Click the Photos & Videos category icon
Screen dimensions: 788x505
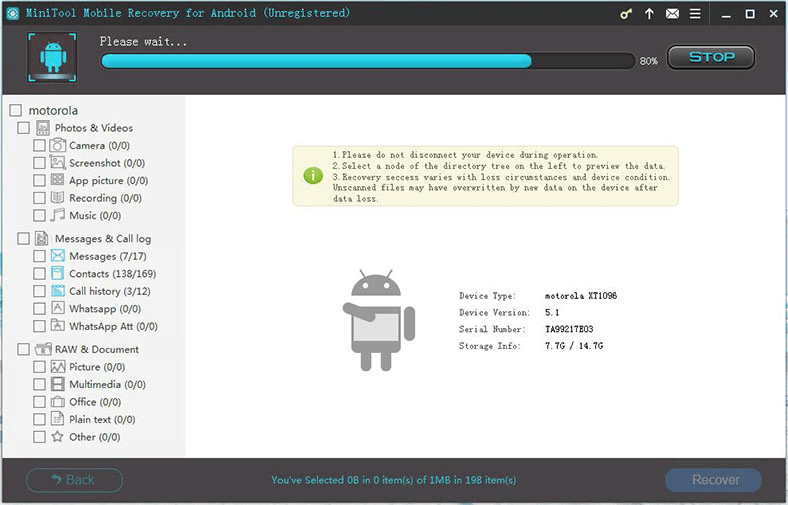click(43, 128)
